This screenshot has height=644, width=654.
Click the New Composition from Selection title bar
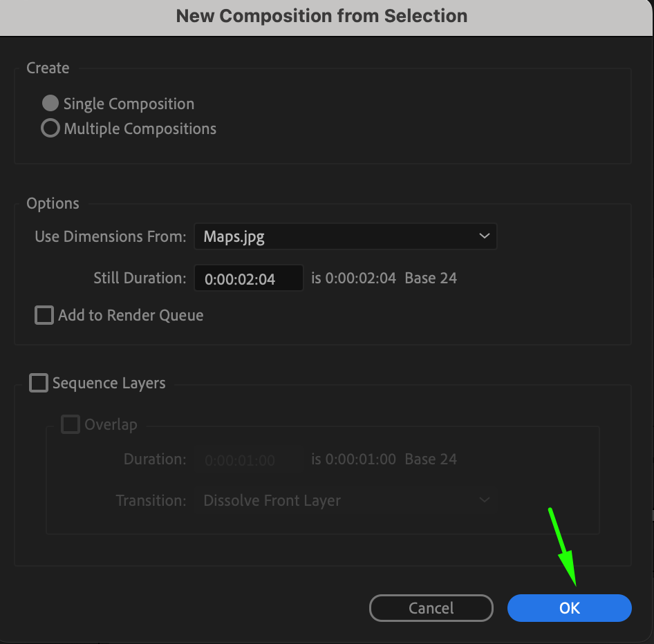click(x=322, y=16)
